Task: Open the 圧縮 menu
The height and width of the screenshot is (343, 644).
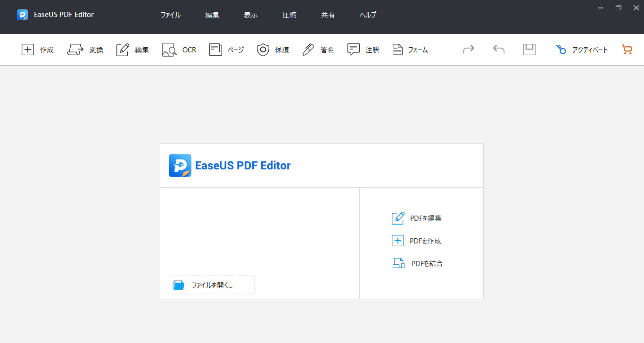Action: 289,15
